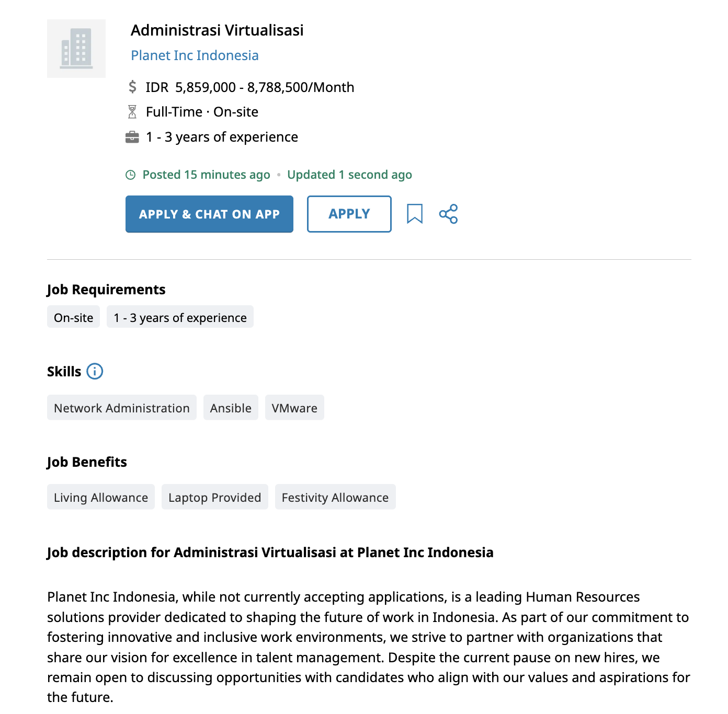Viewport: 728px width, 714px height.
Task: Share this job posting
Action: coord(449,213)
